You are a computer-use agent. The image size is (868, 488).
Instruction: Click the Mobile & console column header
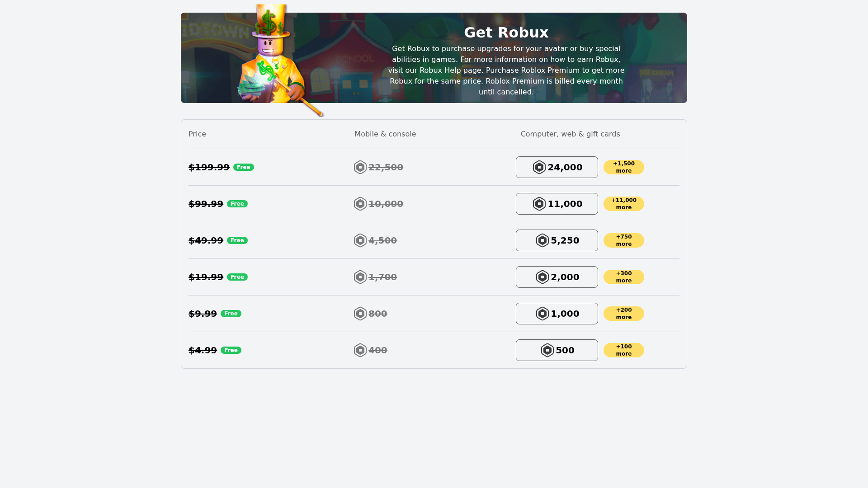pos(385,134)
